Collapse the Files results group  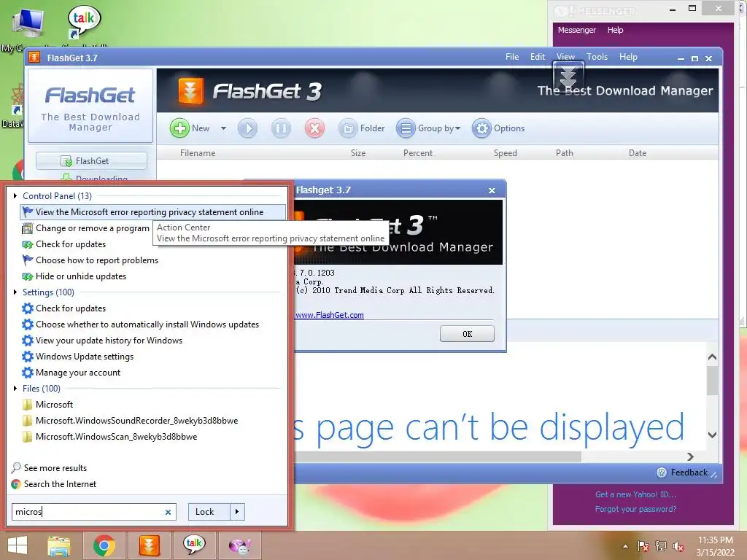15,388
